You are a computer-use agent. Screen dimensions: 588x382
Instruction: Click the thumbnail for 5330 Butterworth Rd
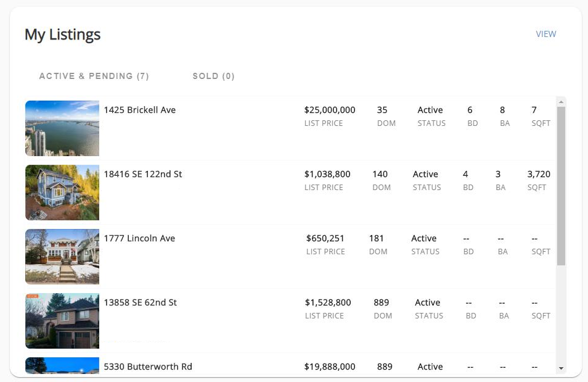pyautogui.click(x=62, y=367)
